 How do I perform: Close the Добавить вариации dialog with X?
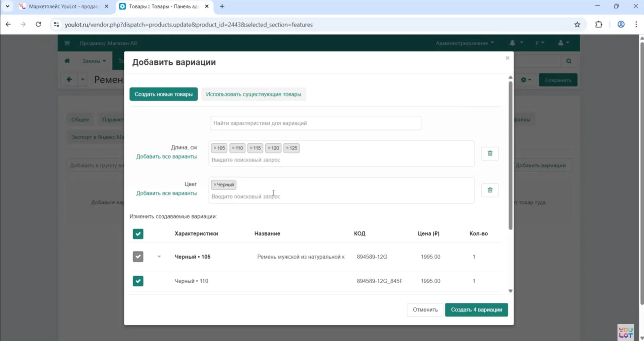pos(507,58)
